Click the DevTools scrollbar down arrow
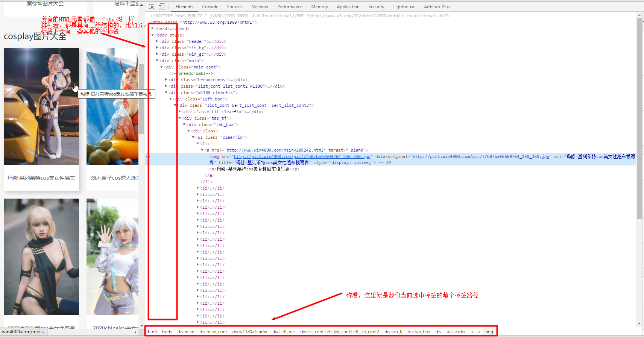 [639, 323]
